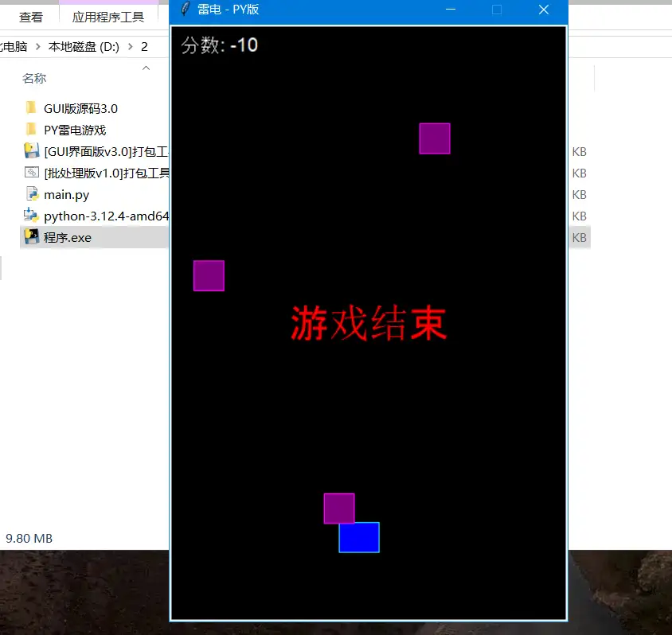Sort files by the 名称 column header

click(x=34, y=78)
